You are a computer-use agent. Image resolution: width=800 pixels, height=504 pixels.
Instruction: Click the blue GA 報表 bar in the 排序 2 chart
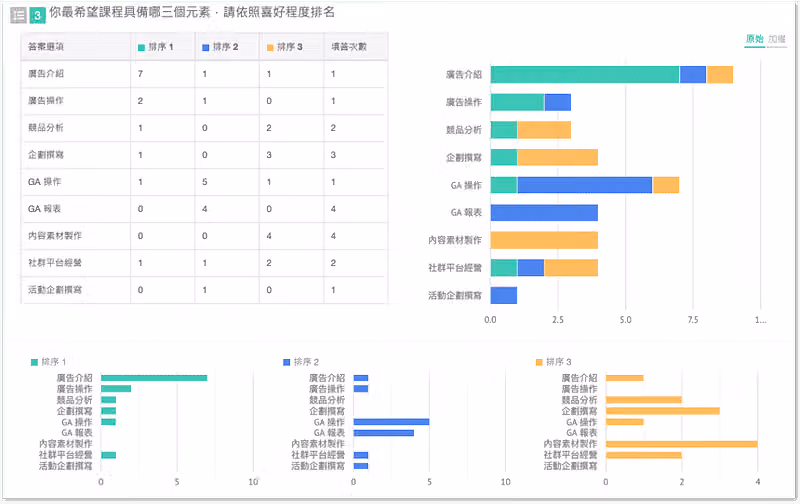click(384, 433)
